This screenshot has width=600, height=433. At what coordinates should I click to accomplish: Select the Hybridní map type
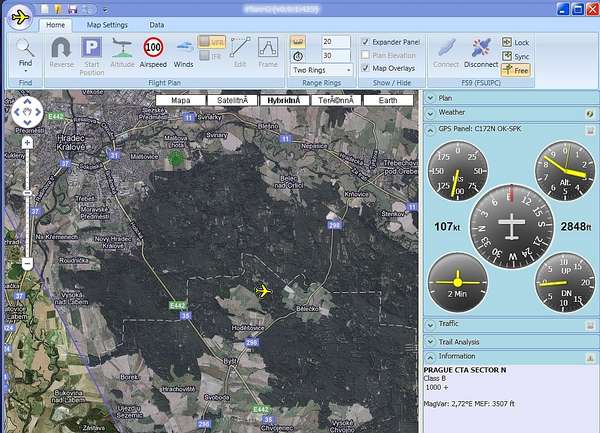(284, 100)
